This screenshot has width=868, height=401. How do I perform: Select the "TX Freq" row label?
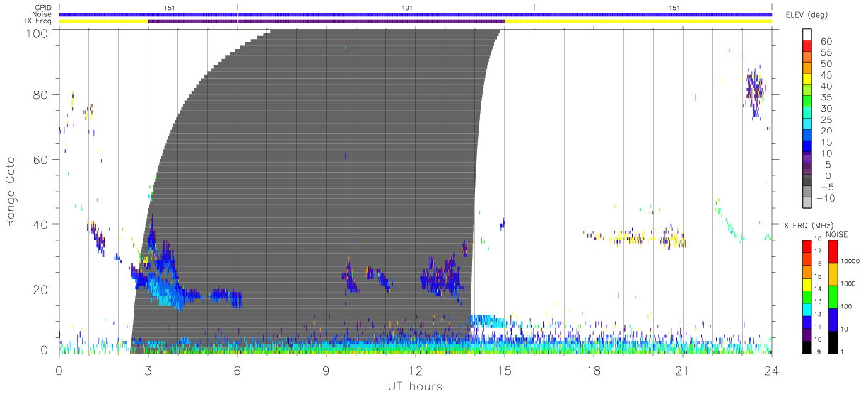click(39, 21)
